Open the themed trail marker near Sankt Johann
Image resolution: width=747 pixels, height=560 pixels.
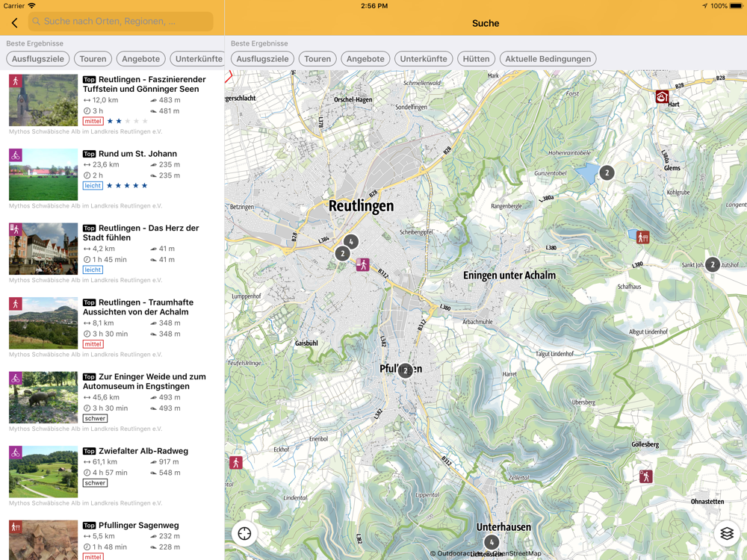643,237
